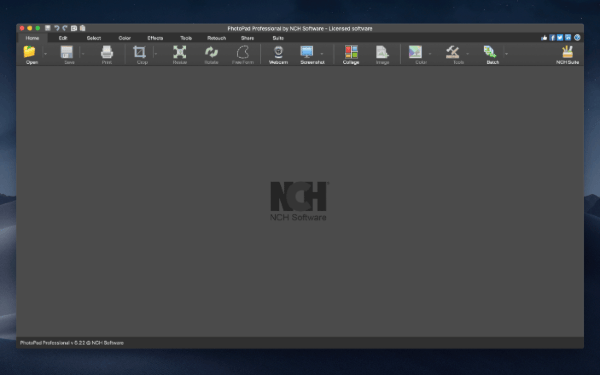
Task: Capture an image from Webcam
Action: [278, 52]
